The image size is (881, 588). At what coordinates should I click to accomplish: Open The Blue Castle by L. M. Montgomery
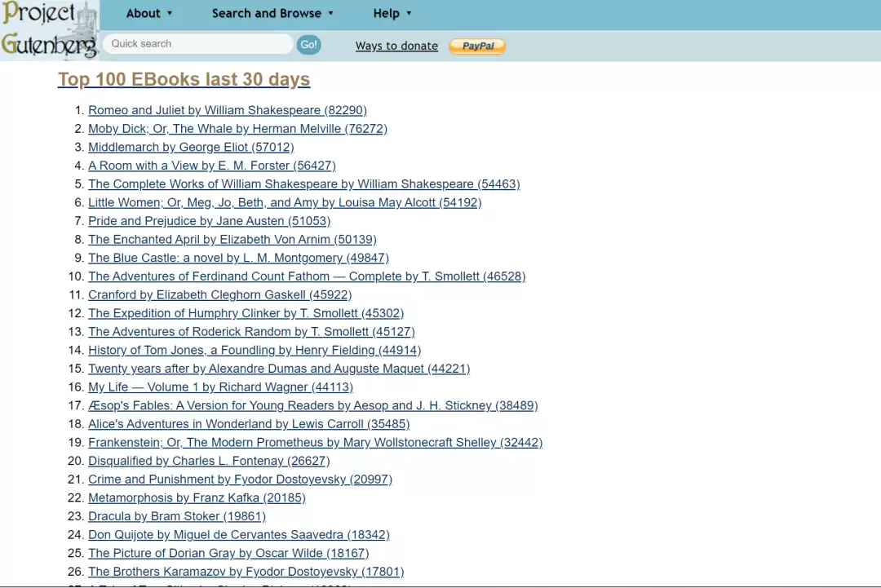(x=238, y=258)
